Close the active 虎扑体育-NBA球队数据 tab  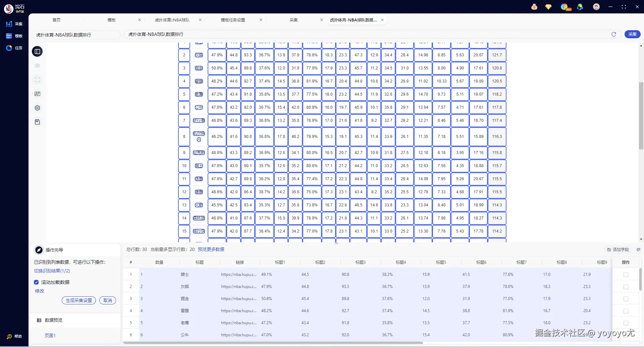[382, 20]
